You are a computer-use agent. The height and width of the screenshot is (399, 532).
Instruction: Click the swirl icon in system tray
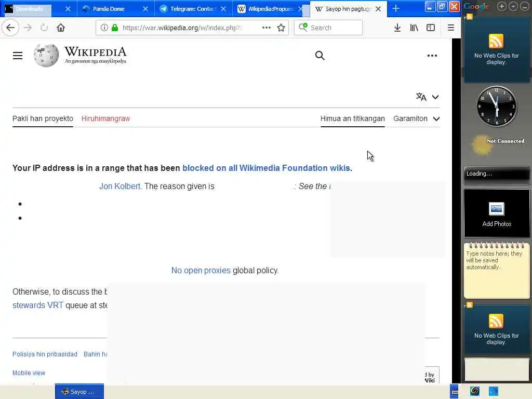pos(475,392)
